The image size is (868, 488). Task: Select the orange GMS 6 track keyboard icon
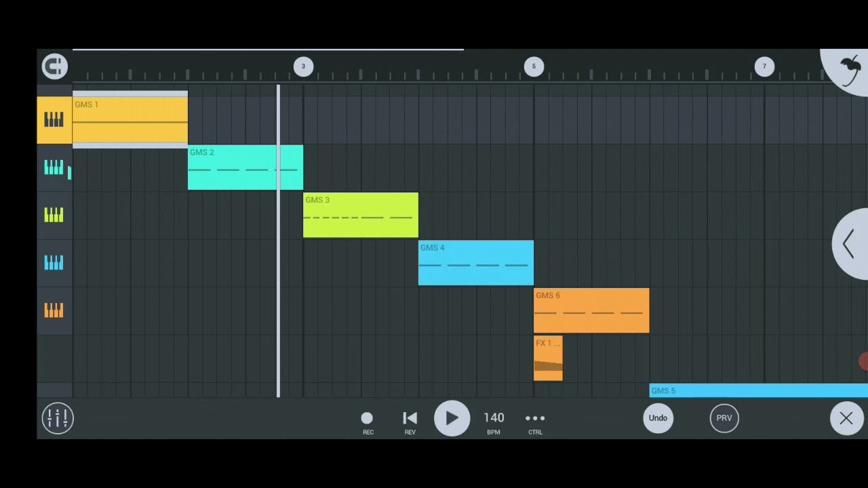[54, 310]
